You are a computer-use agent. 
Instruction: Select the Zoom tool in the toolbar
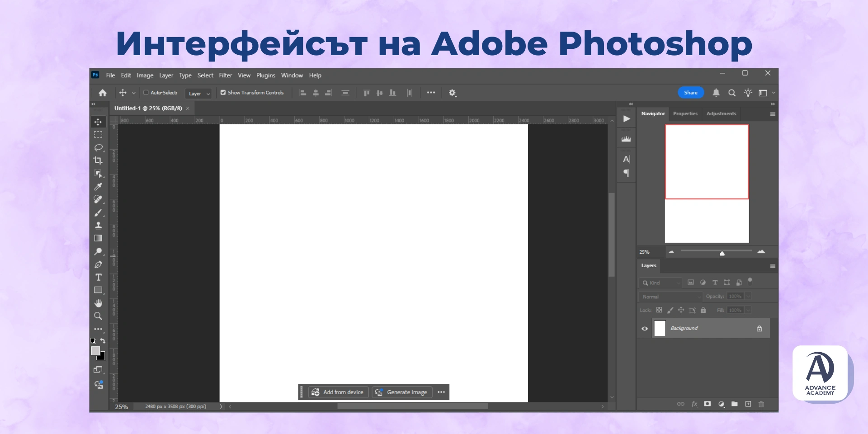point(98,316)
